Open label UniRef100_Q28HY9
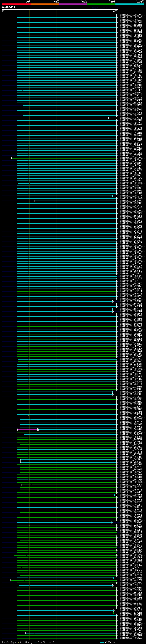The width and height of the screenshot is (146, 644). [x=131, y=316]
